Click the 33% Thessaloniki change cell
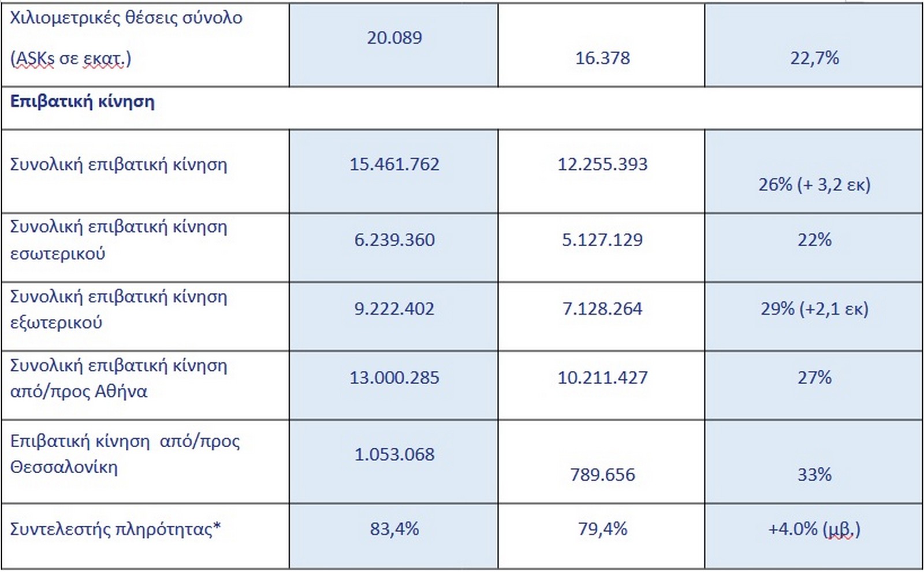This screenshot has width=924, height=572. pos(814,475)
